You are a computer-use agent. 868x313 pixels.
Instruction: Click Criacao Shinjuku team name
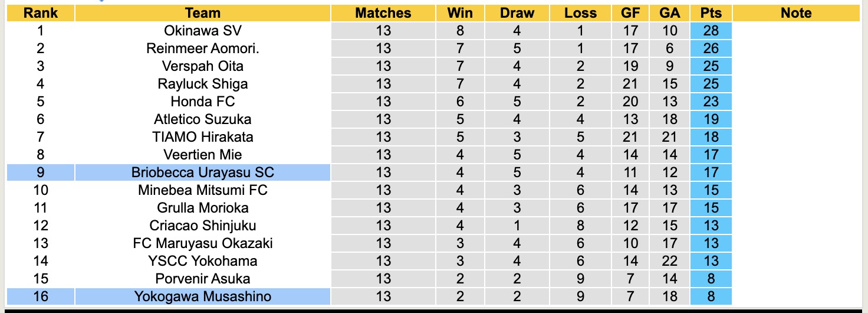click(x=203, y=226)
